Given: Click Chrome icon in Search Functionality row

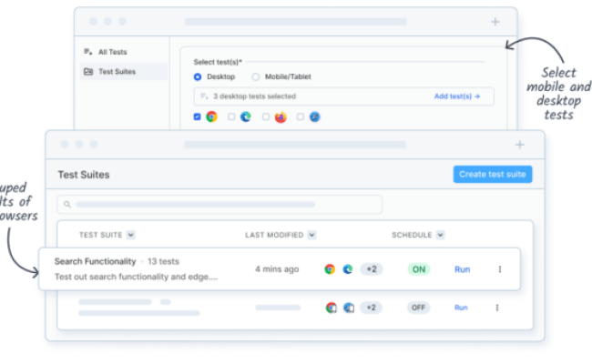Looking at the screenshot, I should (330, 269).
